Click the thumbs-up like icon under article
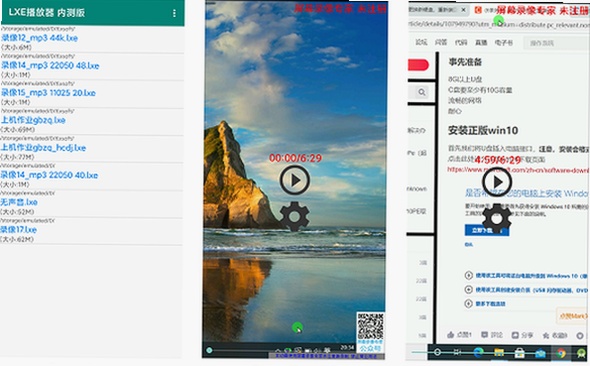Image resolution: width=590 pixels, height=366 pixels. (x=450, y=334)
